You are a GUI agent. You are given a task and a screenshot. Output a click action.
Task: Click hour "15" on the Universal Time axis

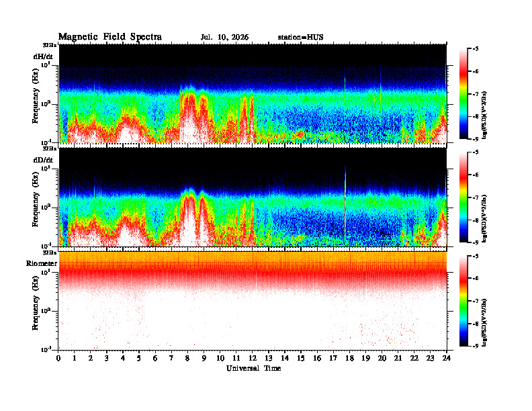pyautogui.click(x=301, y=358)
